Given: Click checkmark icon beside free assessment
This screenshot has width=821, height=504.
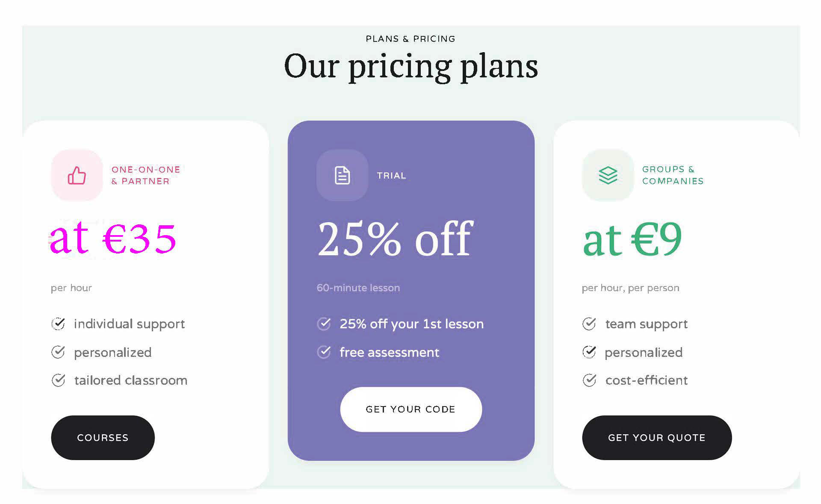Looking at the screenshot, I should (x=324, y=352).
